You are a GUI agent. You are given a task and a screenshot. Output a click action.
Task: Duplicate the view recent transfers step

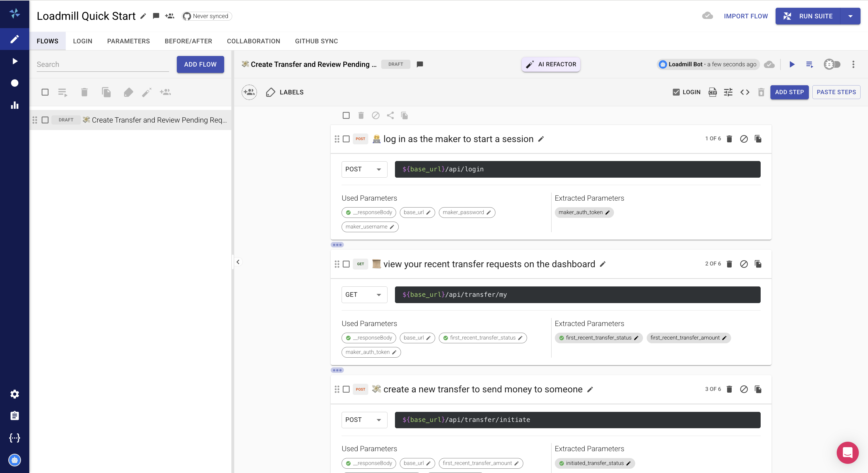tap(758, 264)
